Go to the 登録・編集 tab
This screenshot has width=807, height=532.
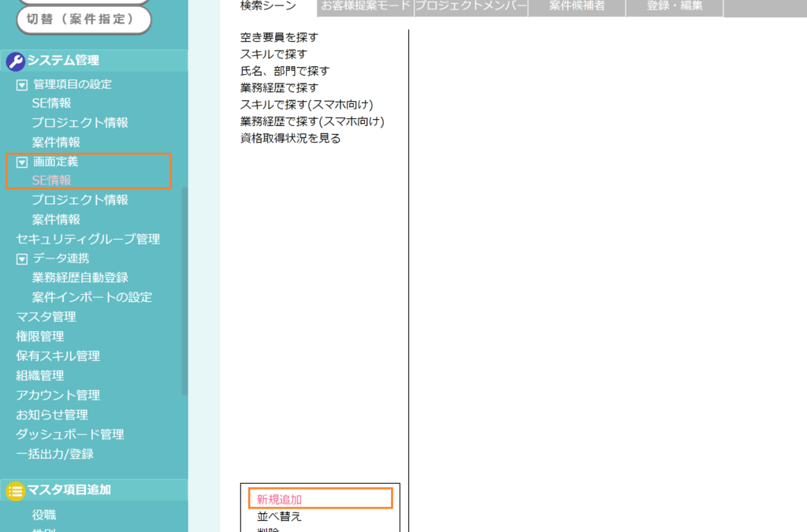(x=674, y=6)
